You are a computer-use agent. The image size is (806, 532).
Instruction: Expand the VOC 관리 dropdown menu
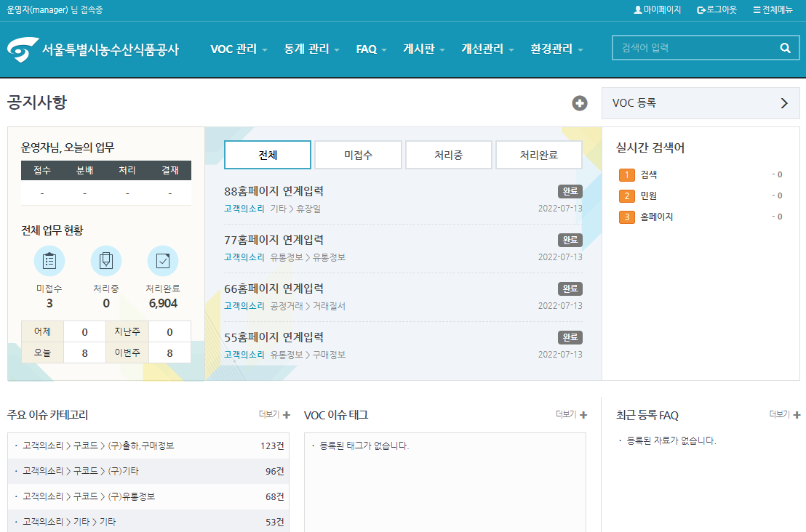point(239,49)
